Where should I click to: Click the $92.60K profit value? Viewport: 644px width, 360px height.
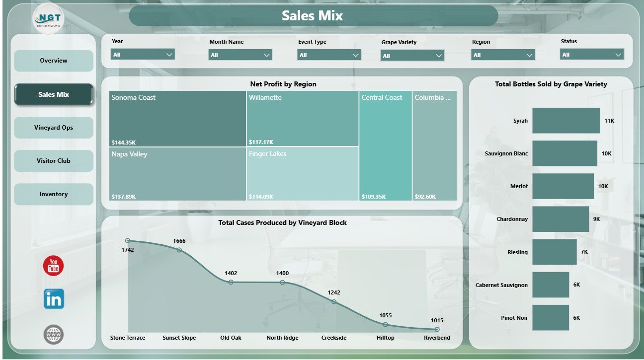pyautogui.click(x=425, y=197)
